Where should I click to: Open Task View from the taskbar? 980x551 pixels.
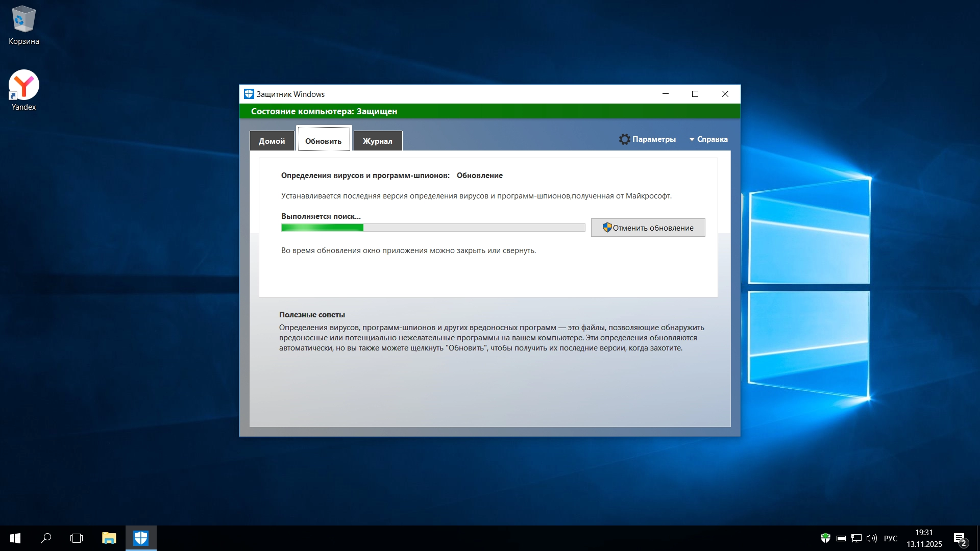pos(77,538)
